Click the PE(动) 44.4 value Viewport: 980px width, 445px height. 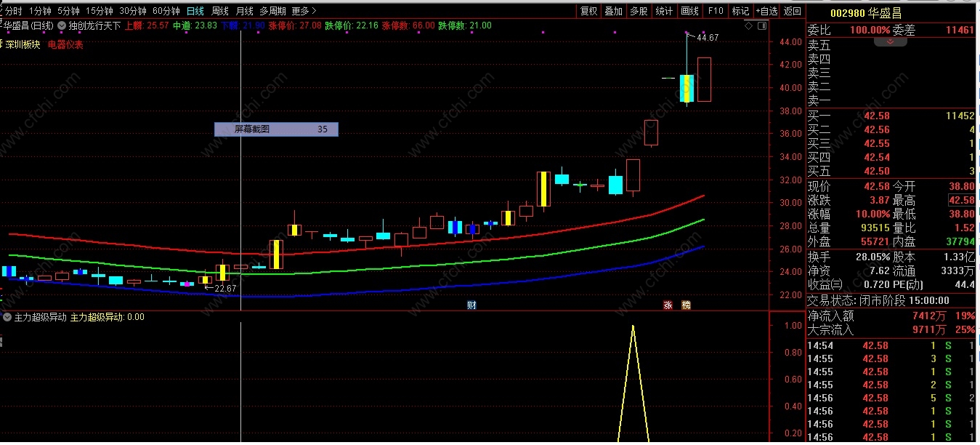pos(965,284)
